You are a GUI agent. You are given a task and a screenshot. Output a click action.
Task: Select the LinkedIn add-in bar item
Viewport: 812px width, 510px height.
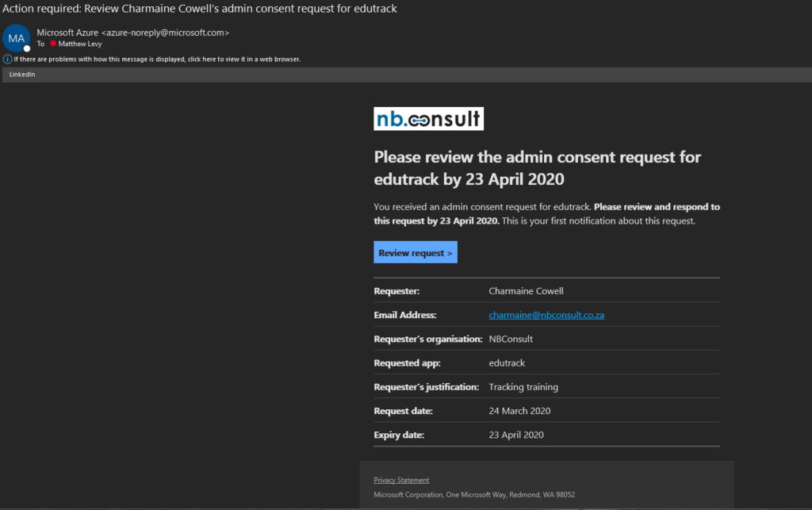pos(22,75)
